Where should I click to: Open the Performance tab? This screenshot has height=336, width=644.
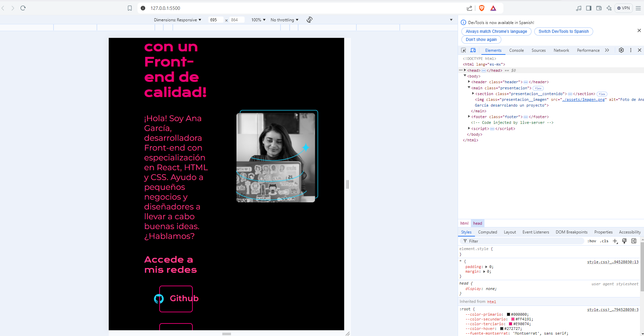tap(588, 50)
